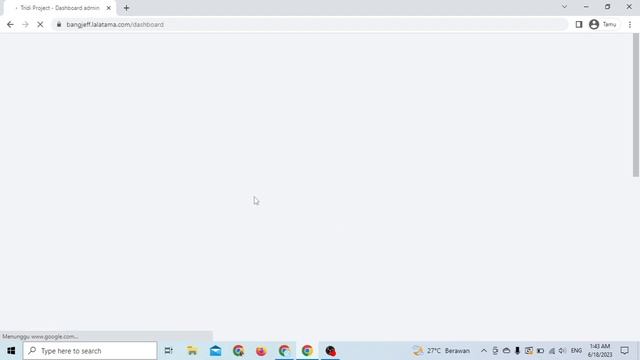Click the browser forward arrow
This screenshot has height=360, width=640.
click(25, 24)
